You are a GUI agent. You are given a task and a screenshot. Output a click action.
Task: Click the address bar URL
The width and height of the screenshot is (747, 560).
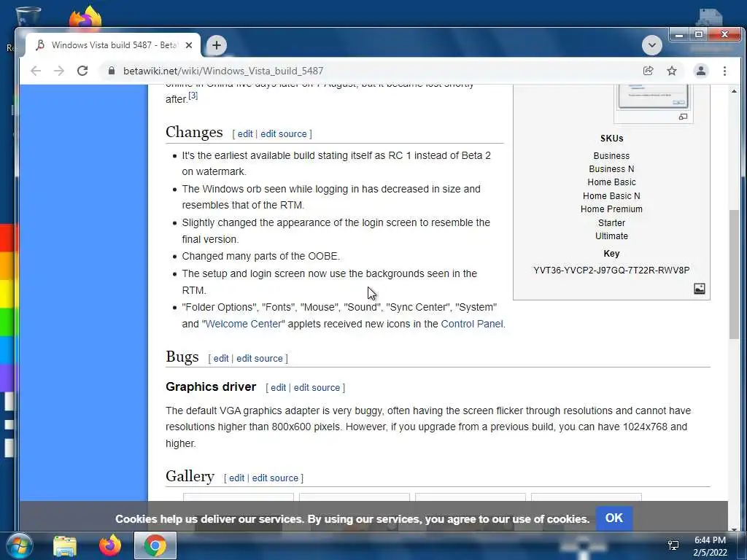pyautogui.click(x=223, y=71)
